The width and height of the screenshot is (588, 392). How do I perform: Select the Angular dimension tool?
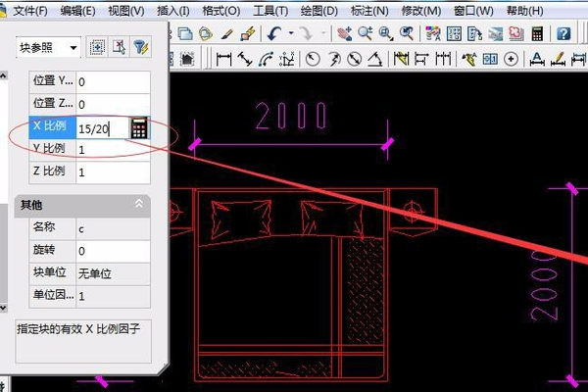pos(374,59)
